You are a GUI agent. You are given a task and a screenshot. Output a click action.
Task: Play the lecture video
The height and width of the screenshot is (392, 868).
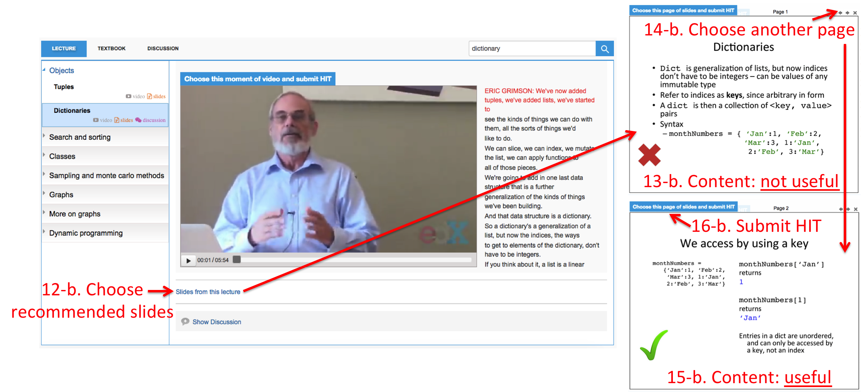(x=188, y=261)
